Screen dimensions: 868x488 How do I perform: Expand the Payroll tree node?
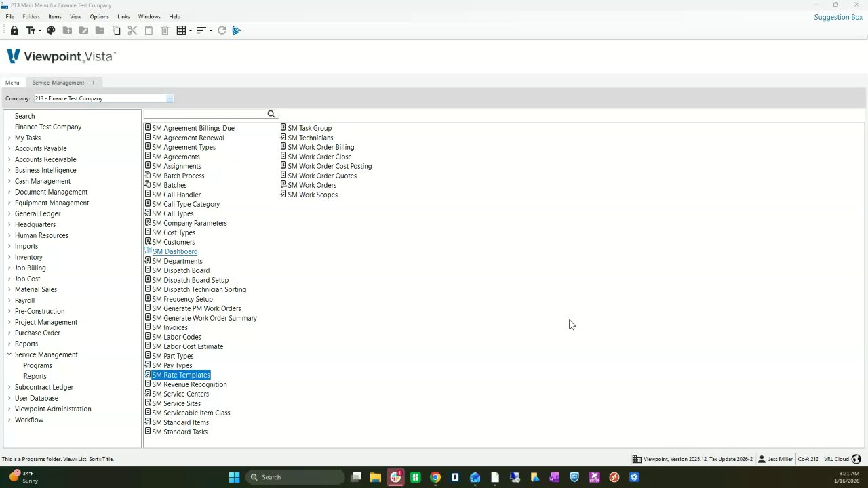9,300
